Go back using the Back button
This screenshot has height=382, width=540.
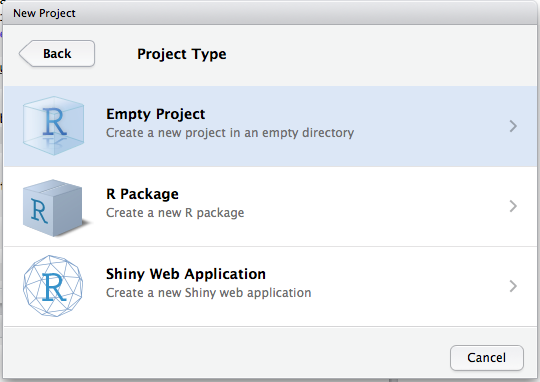coord(57,53)
